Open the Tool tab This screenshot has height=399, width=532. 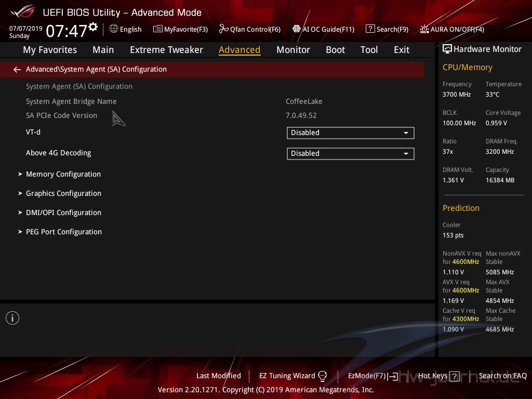click(x=369, y=50)
